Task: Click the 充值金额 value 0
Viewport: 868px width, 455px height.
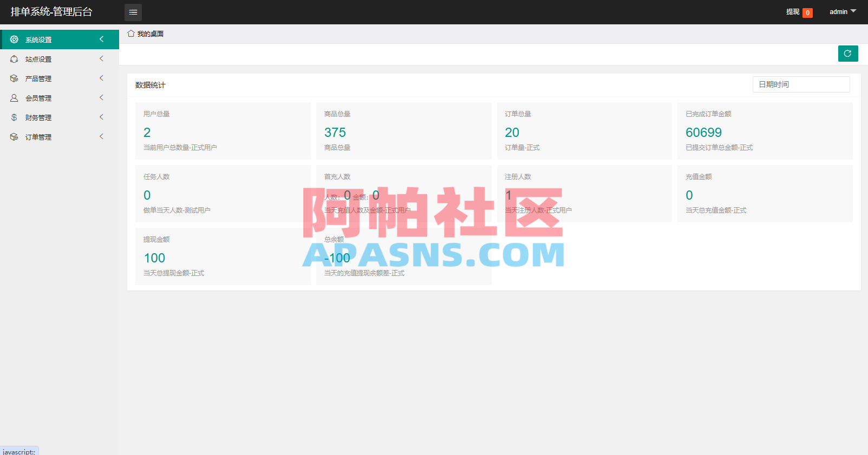Action: click(689, 195)
